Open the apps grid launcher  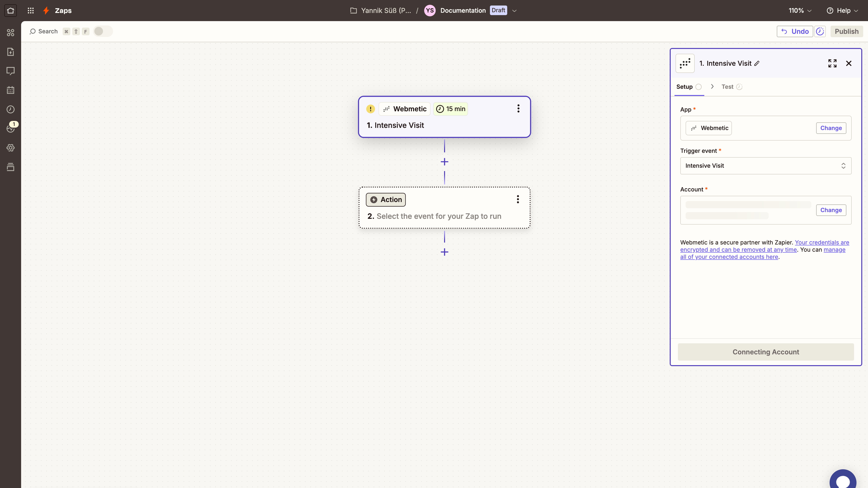31,11
